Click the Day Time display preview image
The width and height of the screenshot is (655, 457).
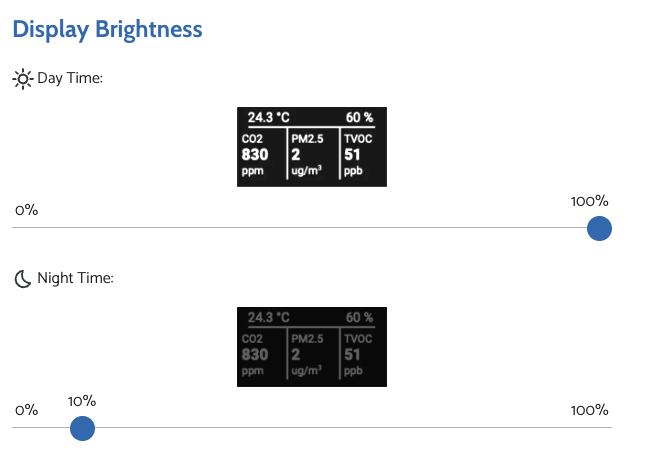[x=311, y=146]
